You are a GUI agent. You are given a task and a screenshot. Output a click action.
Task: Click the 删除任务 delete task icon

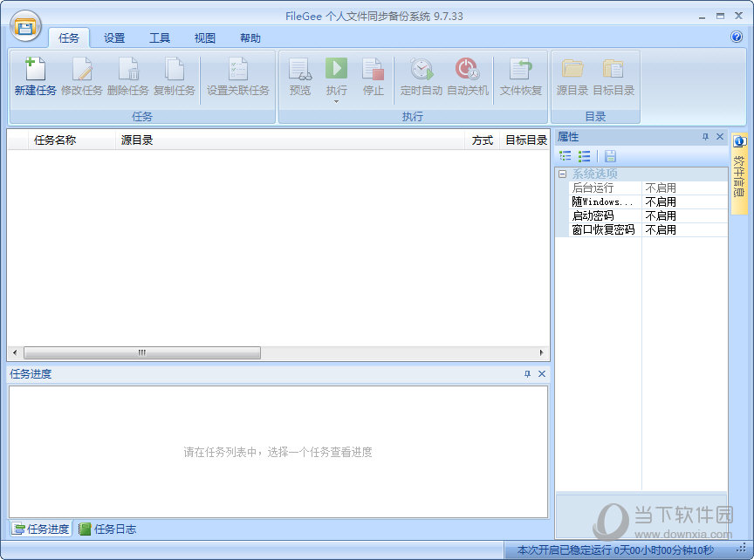128,69
